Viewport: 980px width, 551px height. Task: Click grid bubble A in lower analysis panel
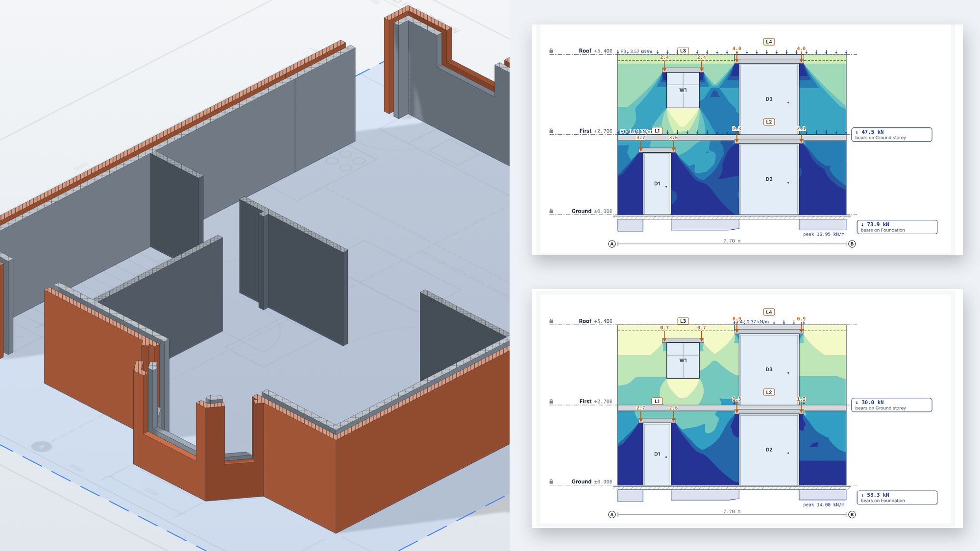click(x=612, y=515)
